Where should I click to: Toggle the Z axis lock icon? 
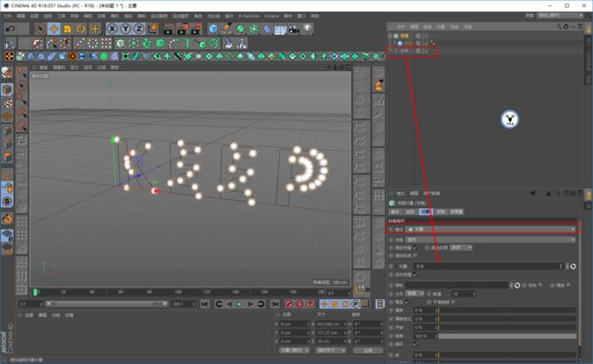140,28
